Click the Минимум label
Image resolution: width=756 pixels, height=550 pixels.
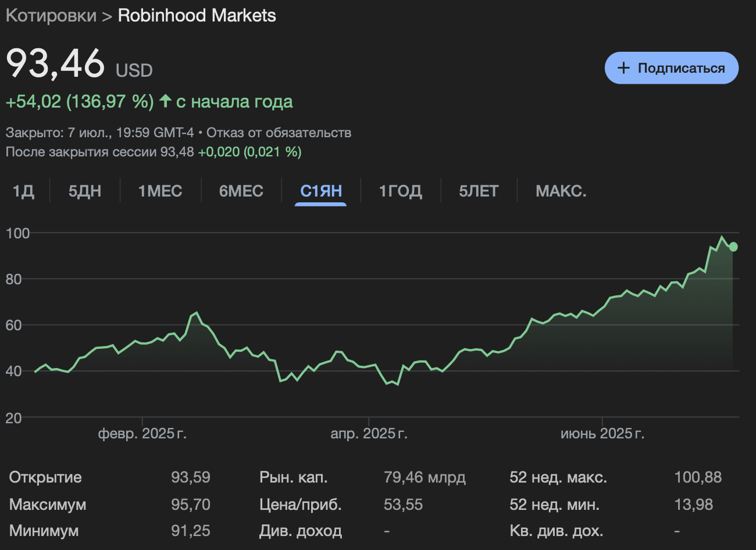[x=44, y=531]
